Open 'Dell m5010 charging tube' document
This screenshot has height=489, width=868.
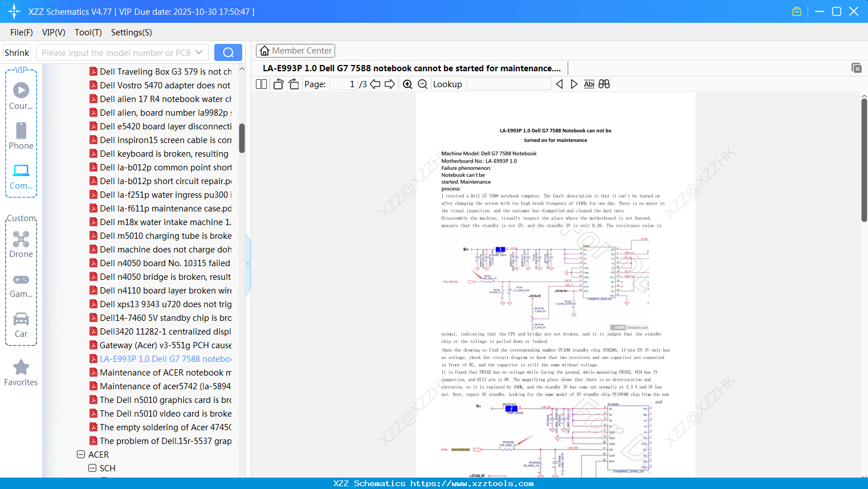161,236
